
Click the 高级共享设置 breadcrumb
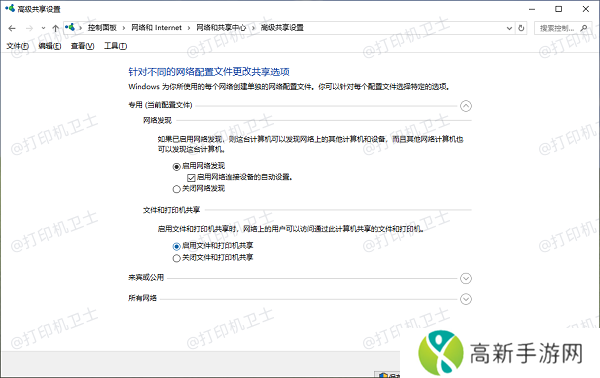pos(282,28)
